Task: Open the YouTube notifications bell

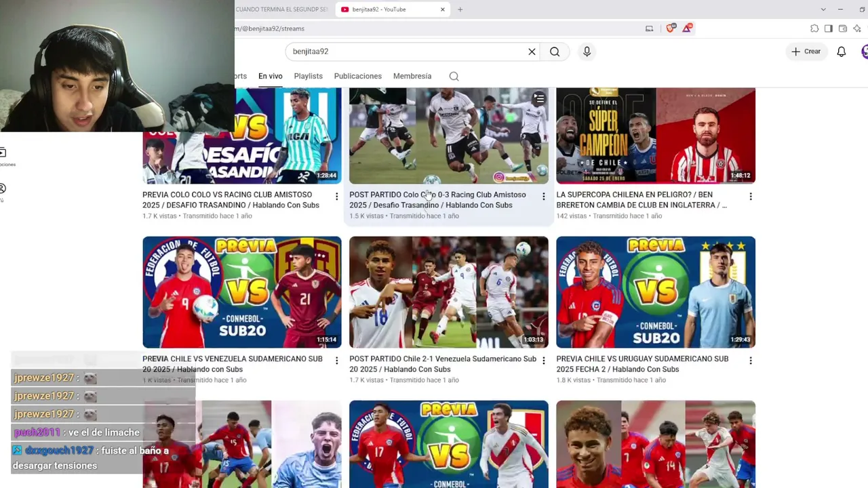Action: pyautogui.click(x=842, y=52)
